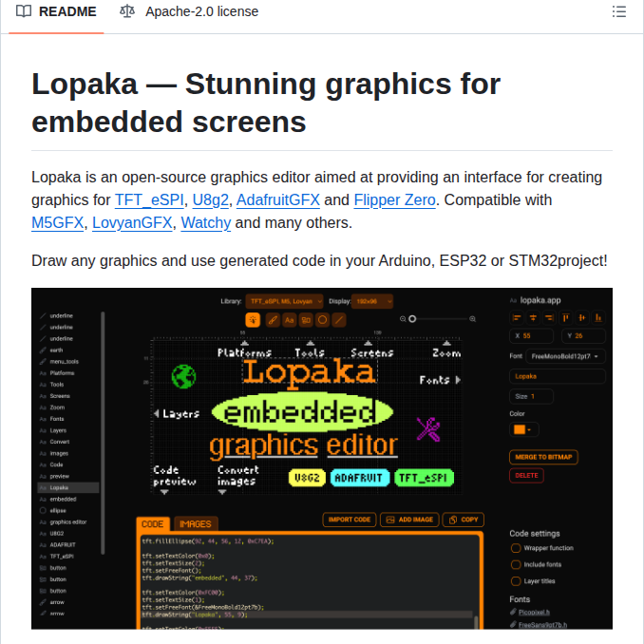The image size is (644, 644).
Task: Select the line tool icon
Action: 339,320
